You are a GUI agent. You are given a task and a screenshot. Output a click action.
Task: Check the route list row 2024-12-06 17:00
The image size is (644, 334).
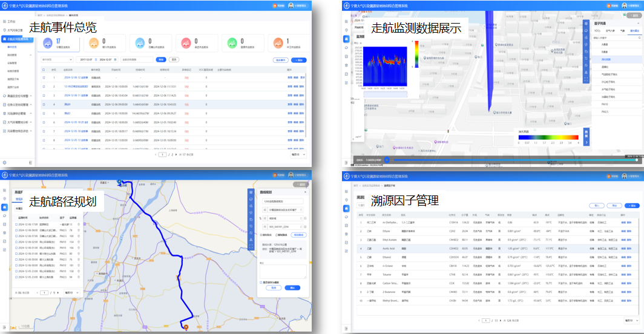point(16,224)
